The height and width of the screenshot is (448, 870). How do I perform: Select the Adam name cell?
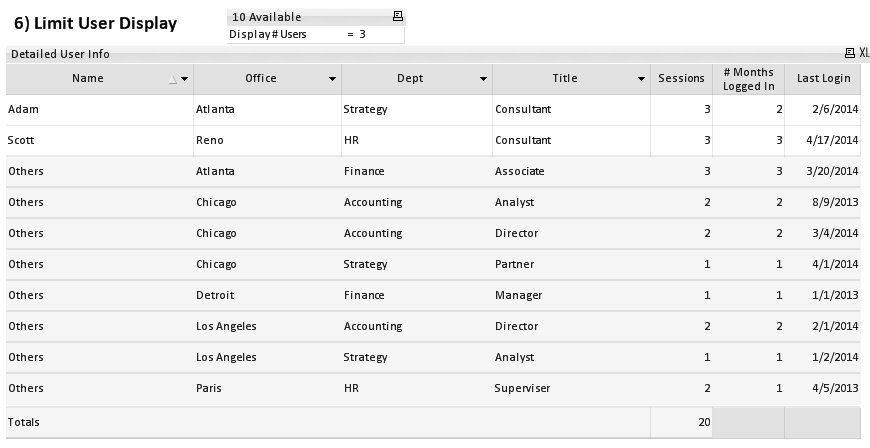[21, 109]
